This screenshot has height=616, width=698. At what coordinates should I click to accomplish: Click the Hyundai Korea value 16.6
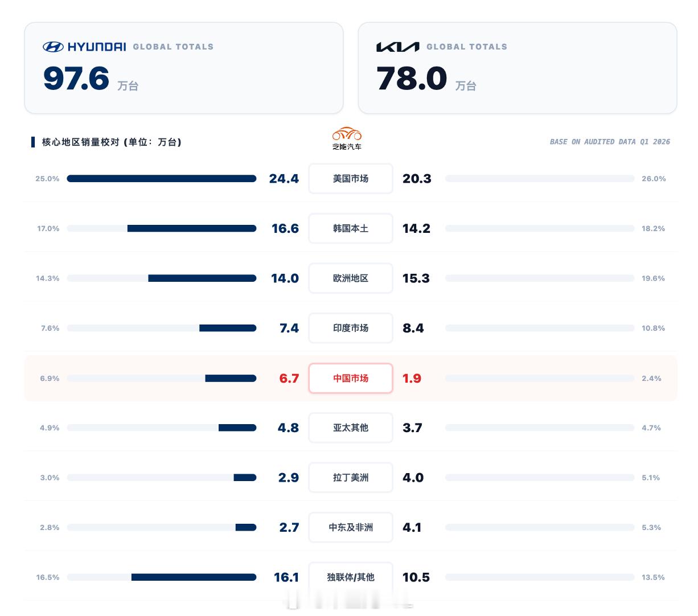[x=285, y=228]
